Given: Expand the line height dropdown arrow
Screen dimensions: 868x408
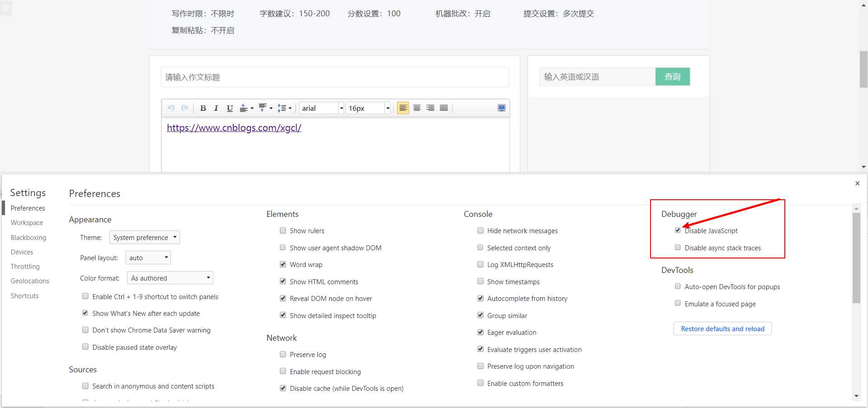Looking at the screenshot, I should 290,108.
